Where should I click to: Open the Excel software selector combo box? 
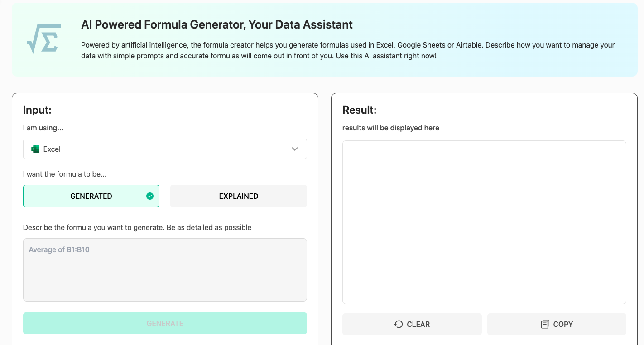point(165,149)
